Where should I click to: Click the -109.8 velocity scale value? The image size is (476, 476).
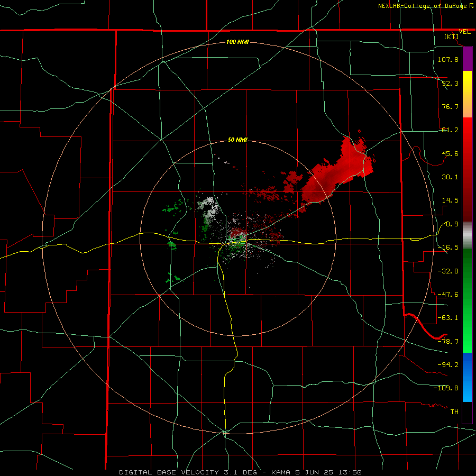tap(446, 388)
